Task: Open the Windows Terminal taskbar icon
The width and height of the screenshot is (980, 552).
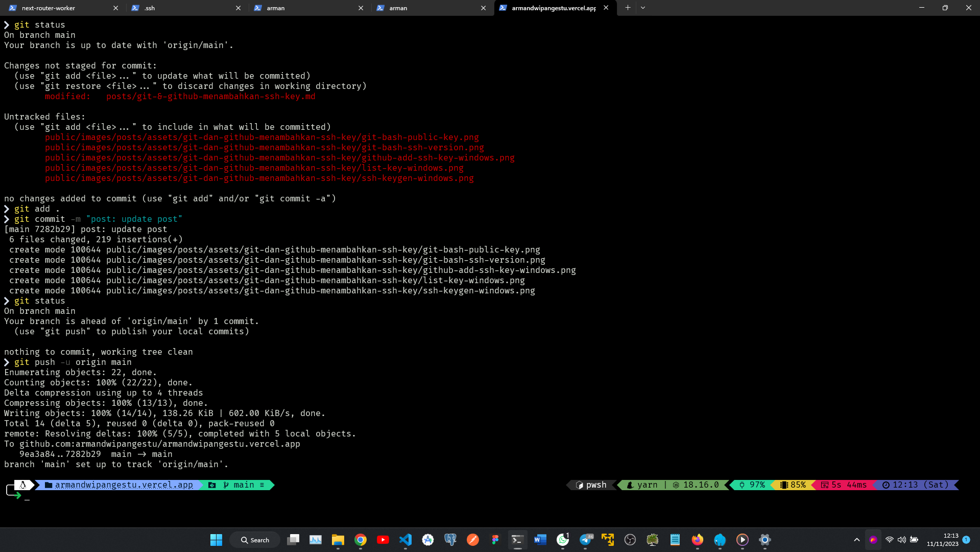Action: [517, 540]
